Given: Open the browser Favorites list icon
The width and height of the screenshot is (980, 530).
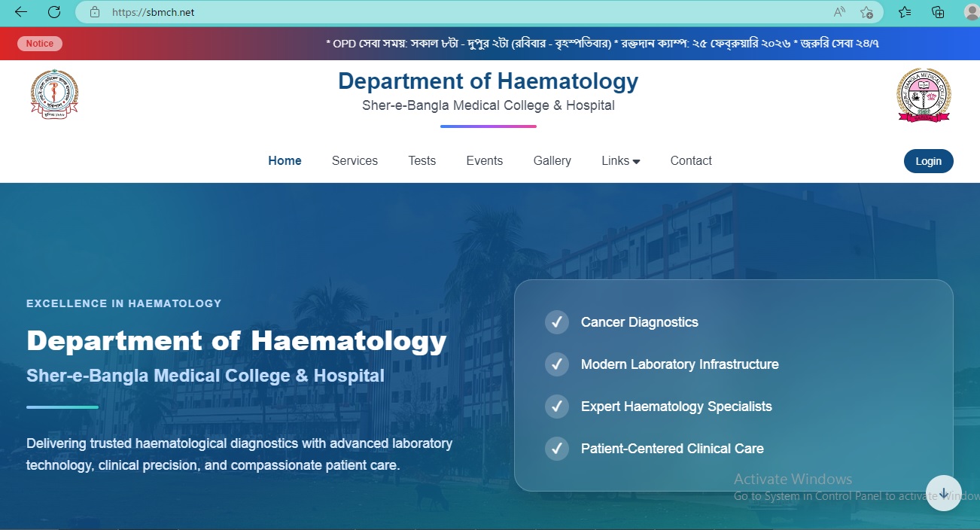Looking at the screenshot, I should [905, 12].
